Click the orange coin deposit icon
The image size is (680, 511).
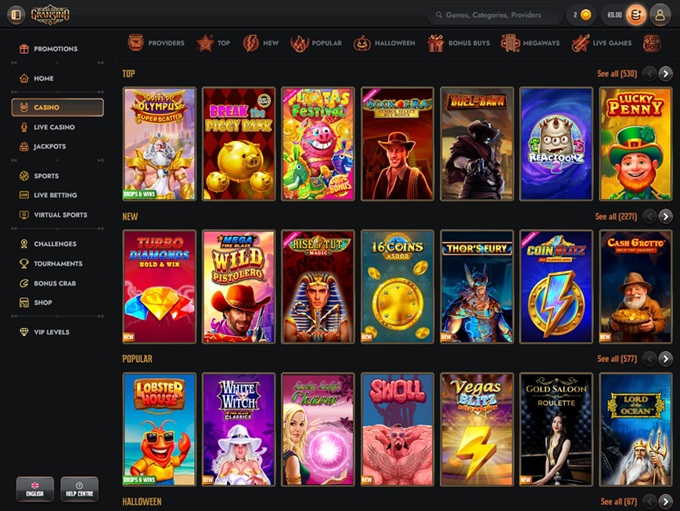[637, 15]
